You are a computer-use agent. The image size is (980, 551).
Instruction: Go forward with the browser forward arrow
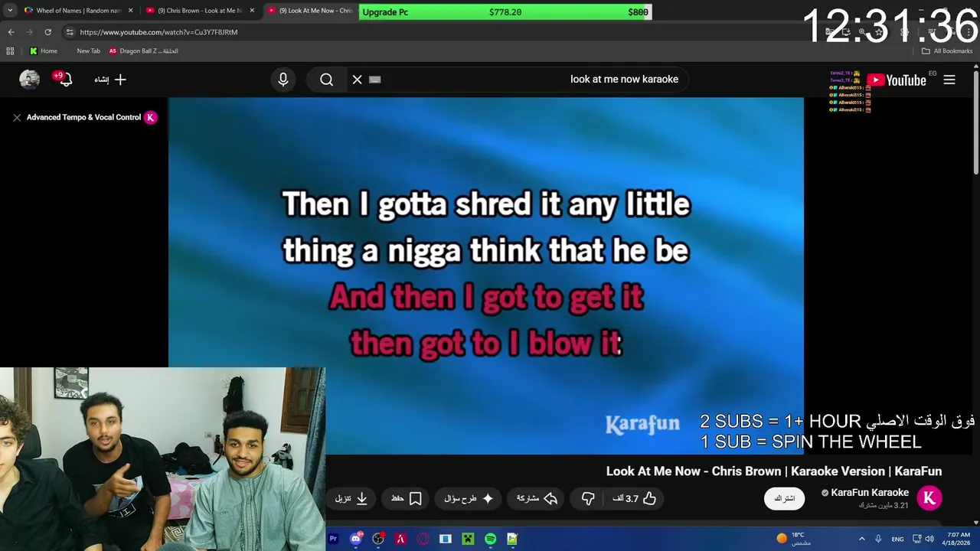click(x=29, y=32)
